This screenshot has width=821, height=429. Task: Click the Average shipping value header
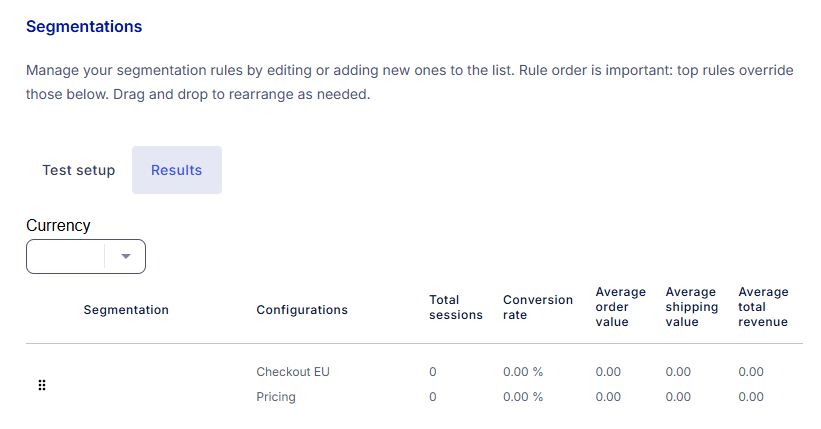click(x=691, y=307)
